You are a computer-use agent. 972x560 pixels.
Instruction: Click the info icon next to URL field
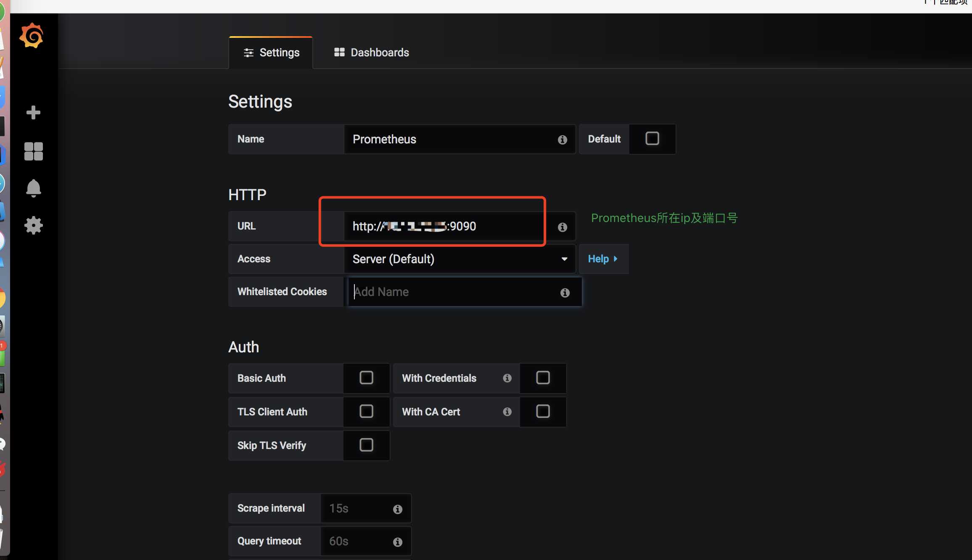click(x=563, y=227)
